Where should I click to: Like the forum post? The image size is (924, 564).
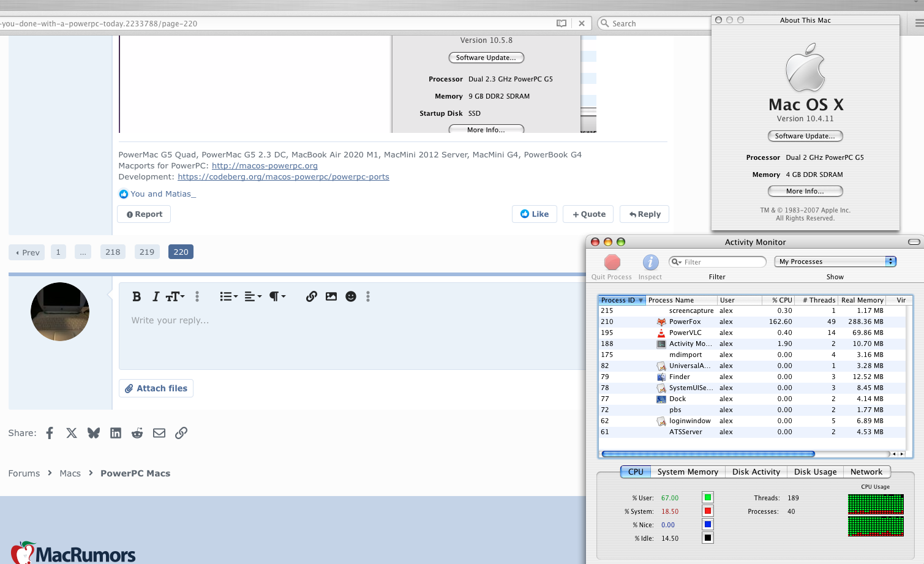(535, 214)
